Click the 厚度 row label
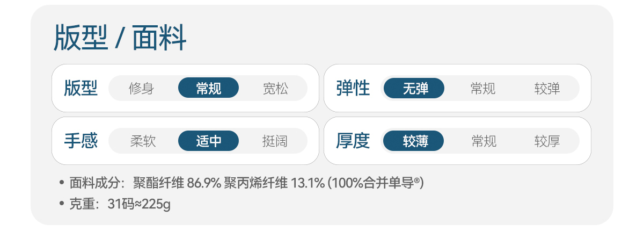This screenshot has width=644, height=231. coord(353,141)
